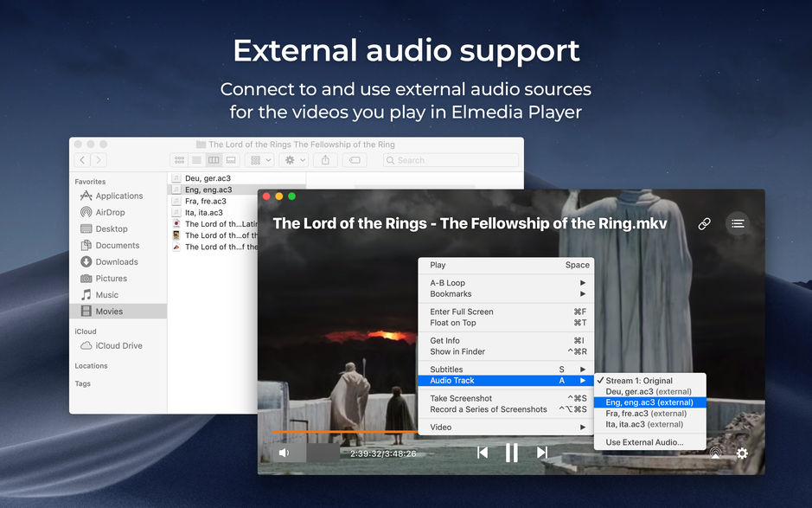Select Fra, fre.ac3 in the Finder file list

pos(208,201)
